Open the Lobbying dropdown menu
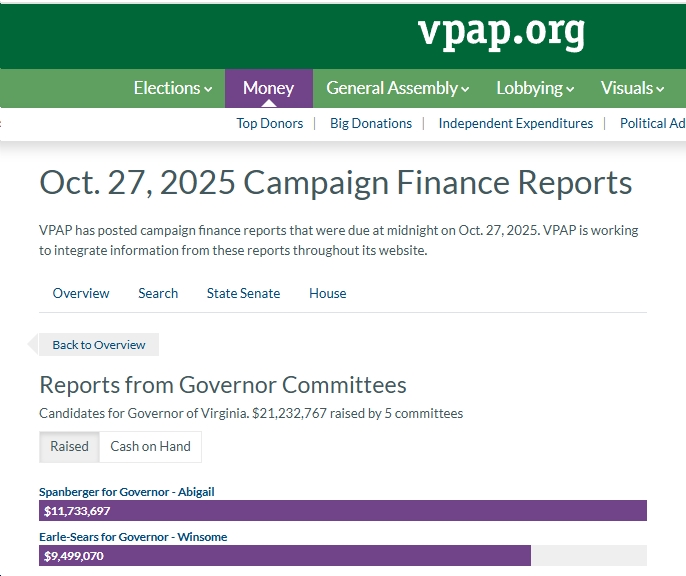Screen dimensions: 686x576 535,88
